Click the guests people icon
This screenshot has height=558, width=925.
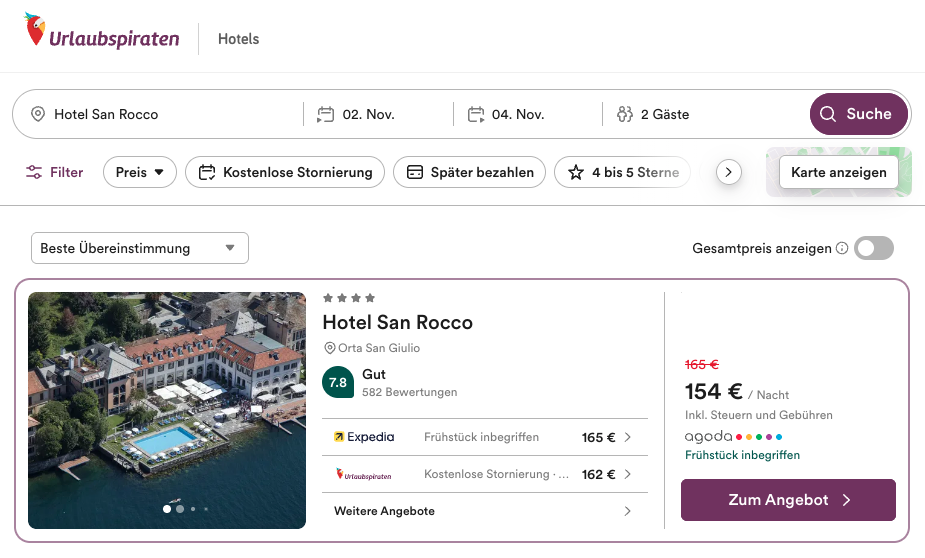(x=625, y=114)
